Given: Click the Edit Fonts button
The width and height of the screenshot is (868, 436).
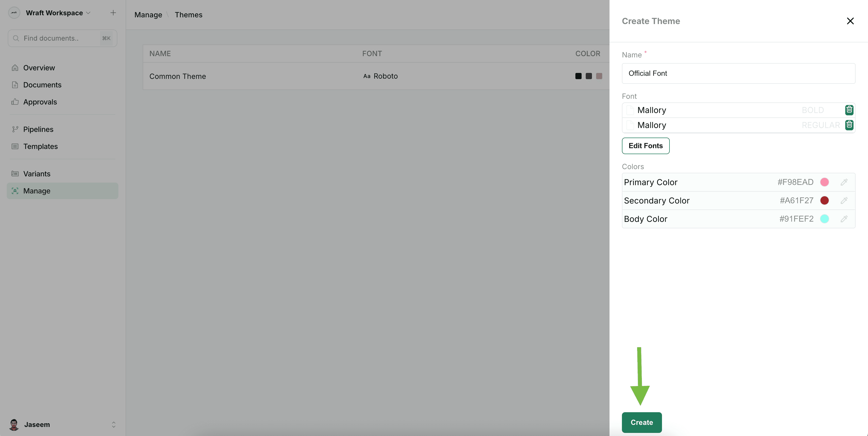Looking at the screenshot, I should click(646, 146).
